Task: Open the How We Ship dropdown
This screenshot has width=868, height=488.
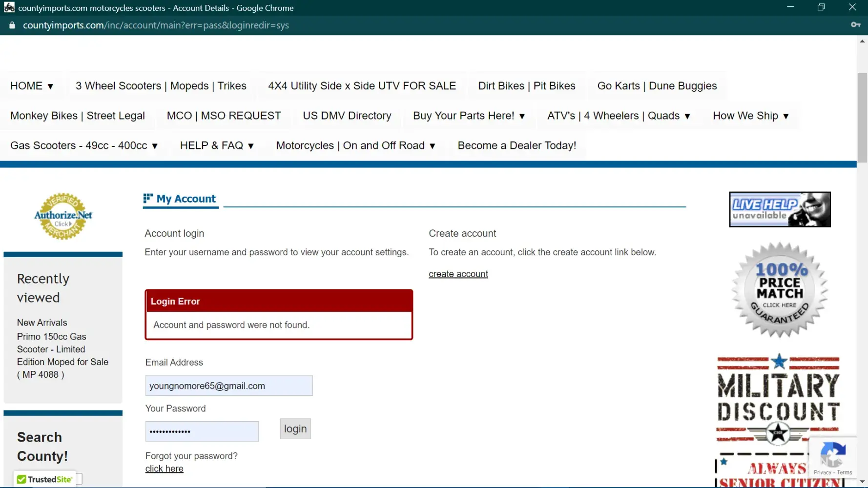Action: pyautogui.click(x=750, y=116)
